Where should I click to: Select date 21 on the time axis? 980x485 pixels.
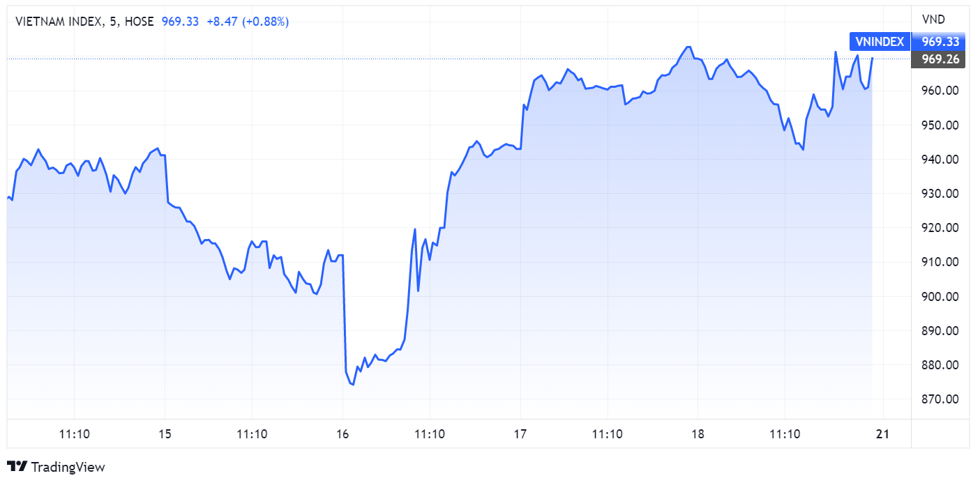tap(882, 434)
